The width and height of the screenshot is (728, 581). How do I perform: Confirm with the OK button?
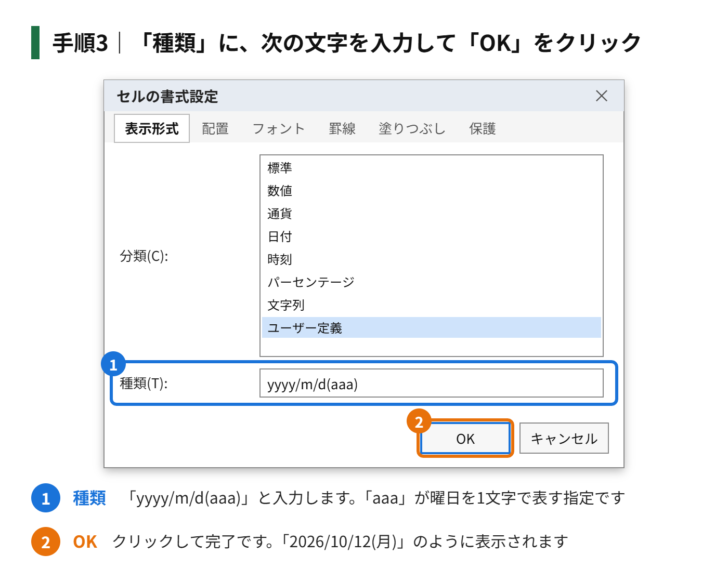click(465, 439)
